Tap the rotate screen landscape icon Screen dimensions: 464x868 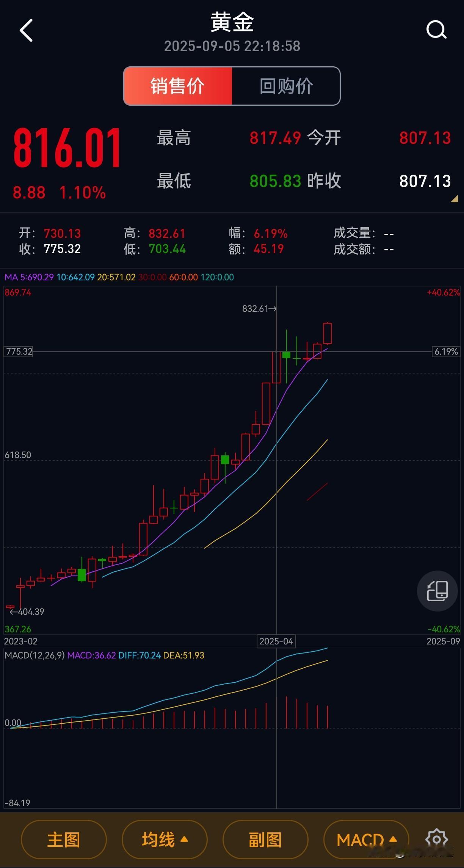click(437, 591)
